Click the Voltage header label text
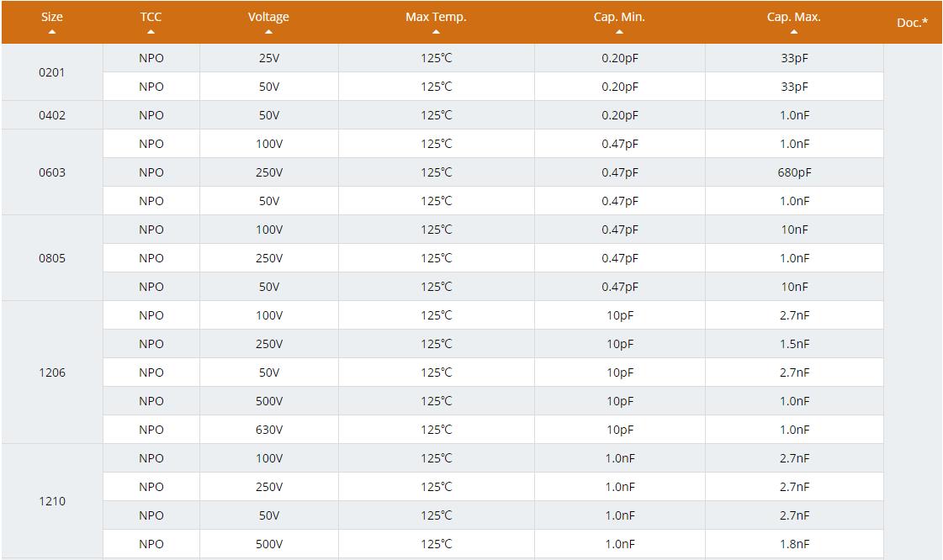The image size is (943, 560). click(x=268, y=17)
